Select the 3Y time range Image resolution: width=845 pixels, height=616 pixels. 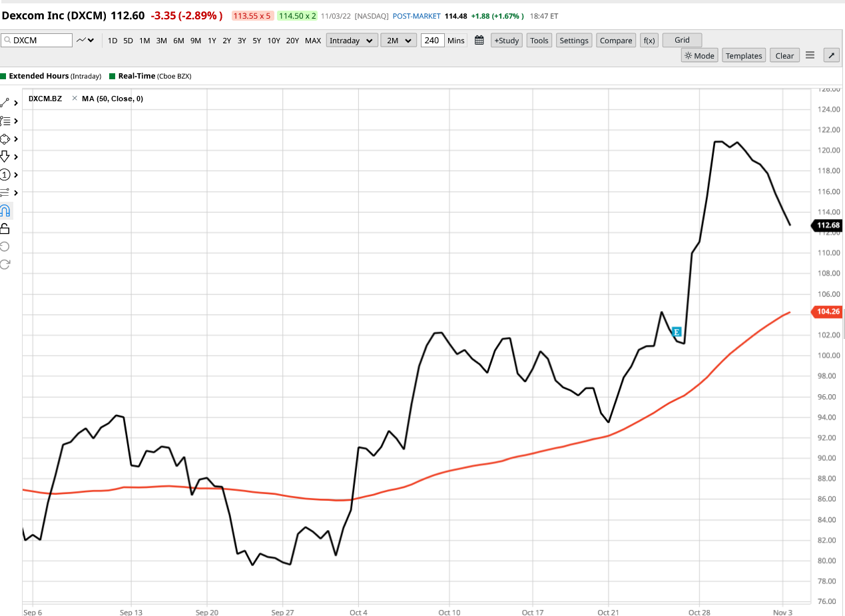242,41
